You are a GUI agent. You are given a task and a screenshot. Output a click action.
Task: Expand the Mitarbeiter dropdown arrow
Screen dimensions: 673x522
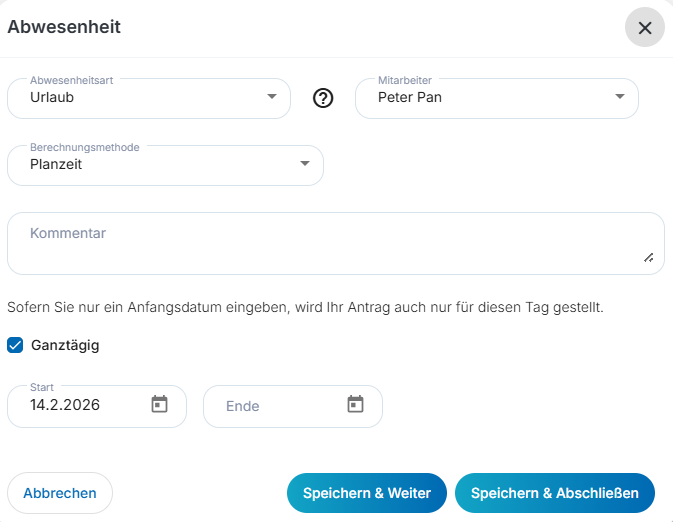(620, 97)
